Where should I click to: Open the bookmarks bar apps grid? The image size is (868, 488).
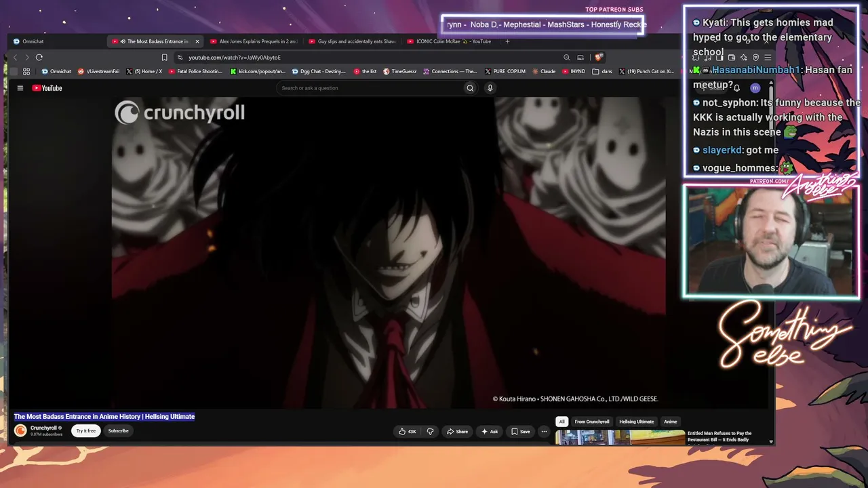(26, 71)
